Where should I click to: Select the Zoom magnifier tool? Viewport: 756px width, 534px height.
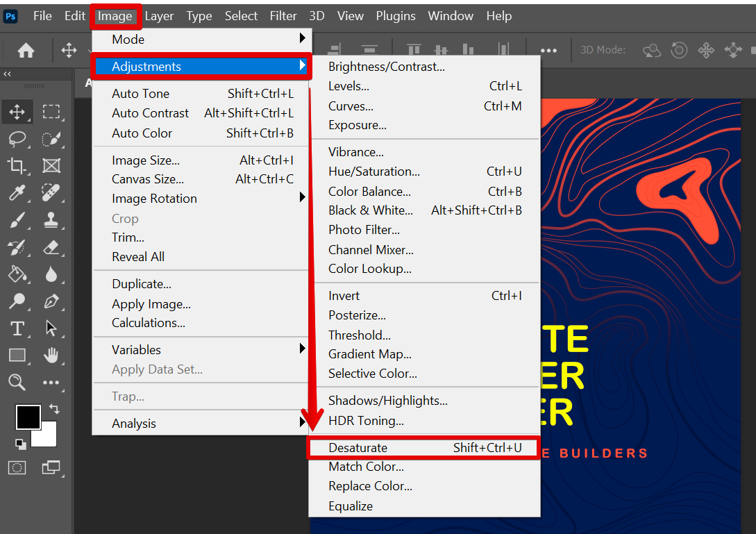[17, 382]
